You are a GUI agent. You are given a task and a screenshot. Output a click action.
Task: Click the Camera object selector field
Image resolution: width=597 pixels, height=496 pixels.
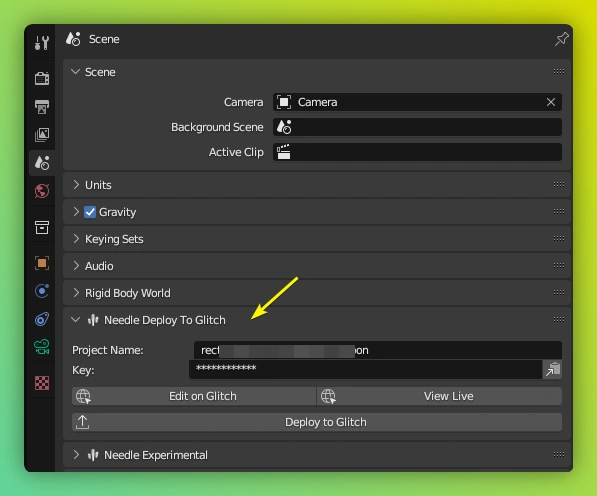(417, 102)
